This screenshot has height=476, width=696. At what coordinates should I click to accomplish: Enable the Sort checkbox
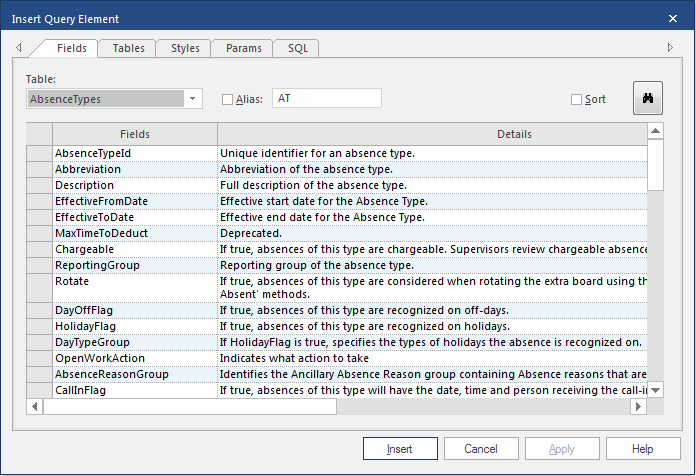pos(576,99)
